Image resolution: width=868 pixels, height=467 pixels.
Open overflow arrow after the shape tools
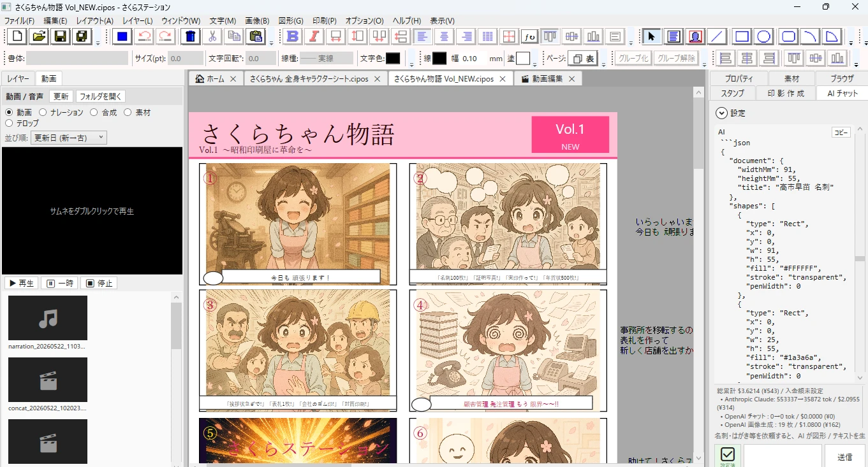850,42
